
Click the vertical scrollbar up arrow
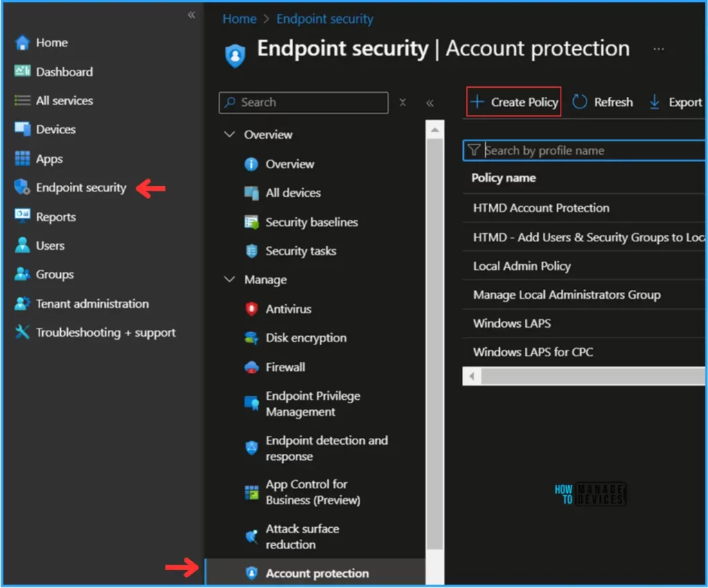(435, 130)
